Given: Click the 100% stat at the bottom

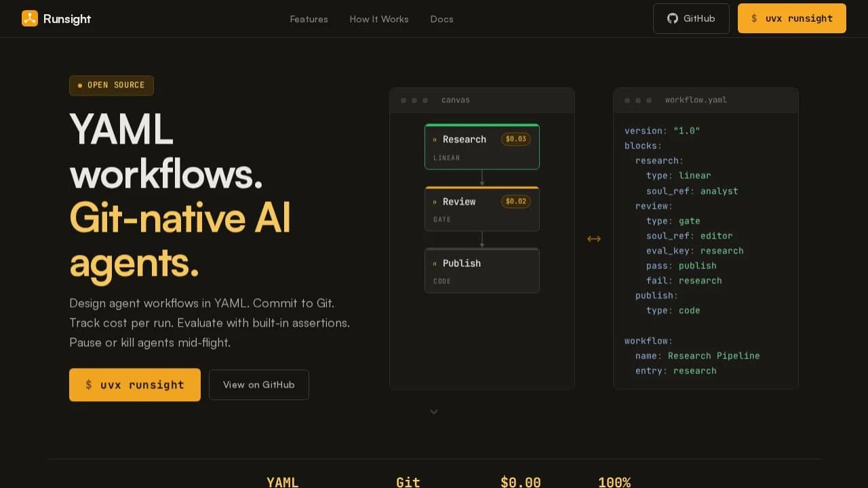Looking at the screenshot, I should (x=614, y=482).
